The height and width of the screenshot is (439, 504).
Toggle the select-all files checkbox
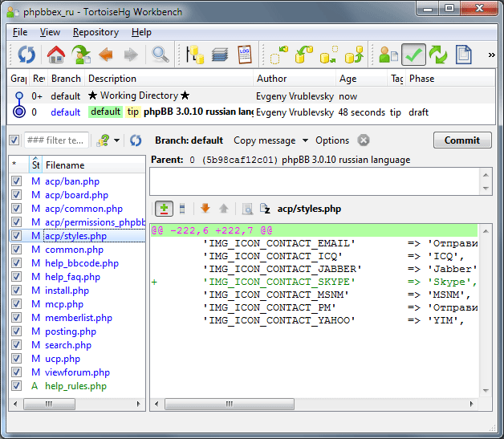click(14, 140)
